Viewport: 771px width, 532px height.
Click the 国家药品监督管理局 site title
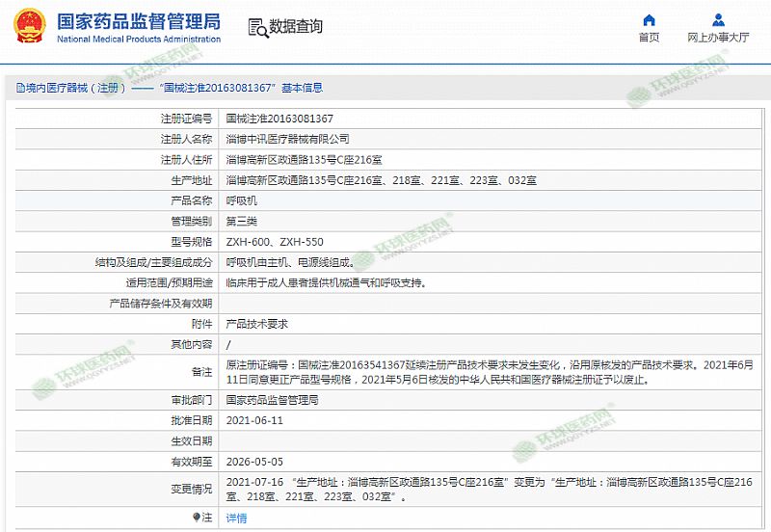pyautogui.click(x=138, y=21)
